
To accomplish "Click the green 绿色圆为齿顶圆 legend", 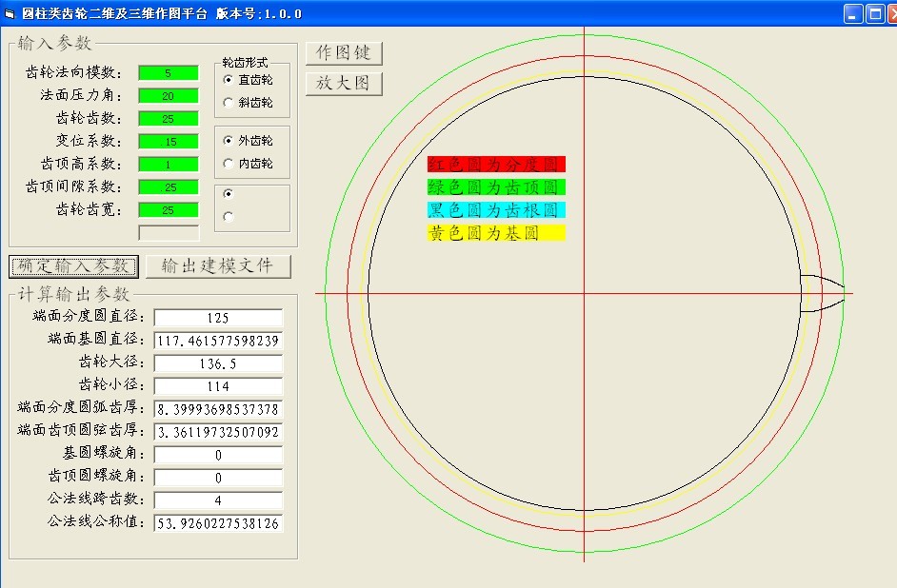I will click(496, 186).
